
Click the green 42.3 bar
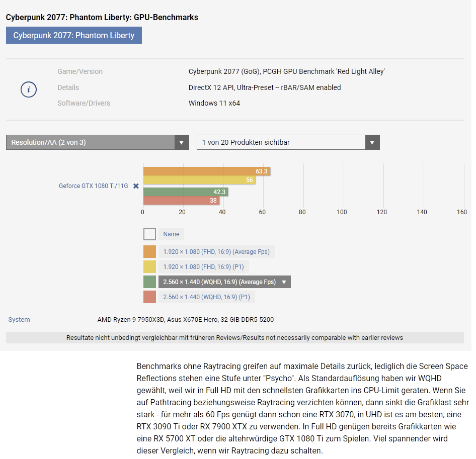[186, 192]
